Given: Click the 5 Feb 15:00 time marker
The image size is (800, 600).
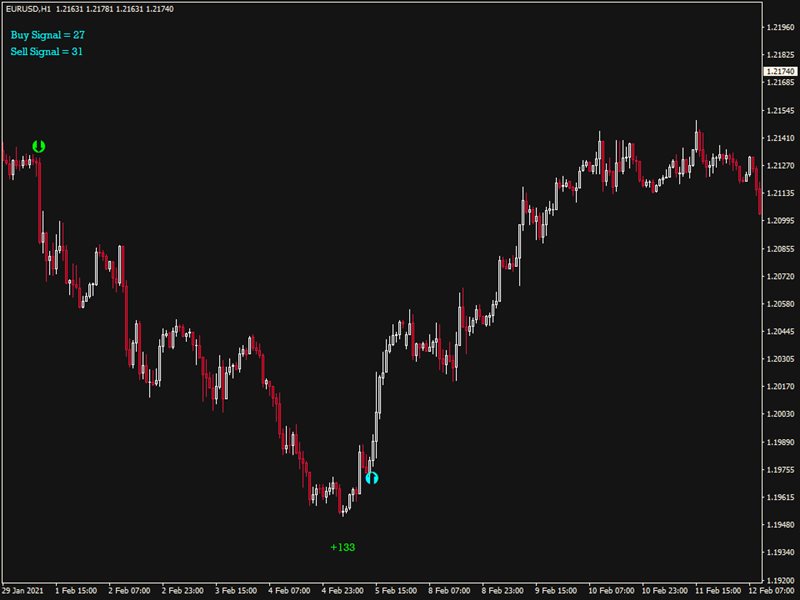Looking at the screenshot, I should click(x=398, y=590).
